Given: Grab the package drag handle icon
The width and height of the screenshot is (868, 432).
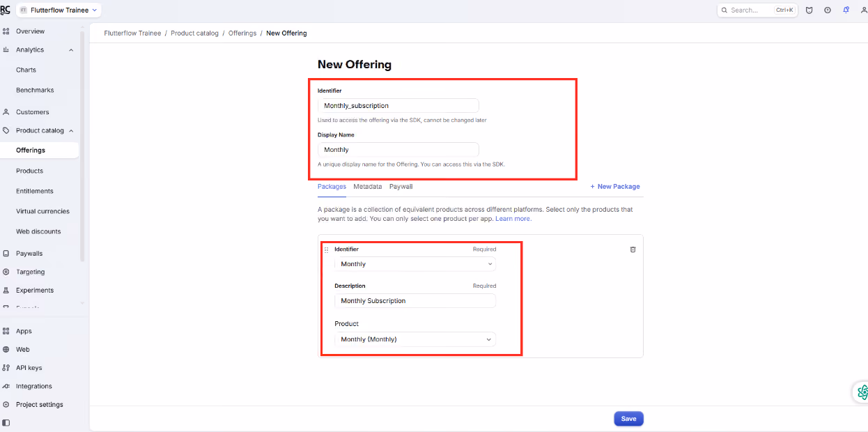Looking at the screenshot, I should [x=326, y=249].
